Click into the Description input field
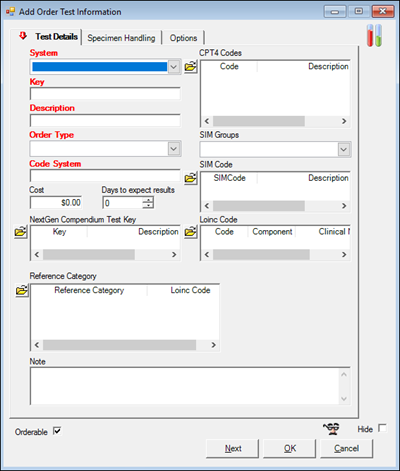 point(105,120)
